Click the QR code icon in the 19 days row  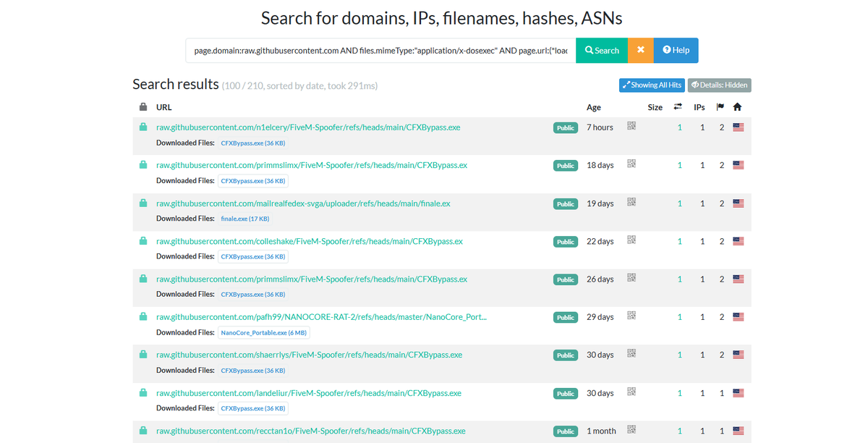point(631,202)
